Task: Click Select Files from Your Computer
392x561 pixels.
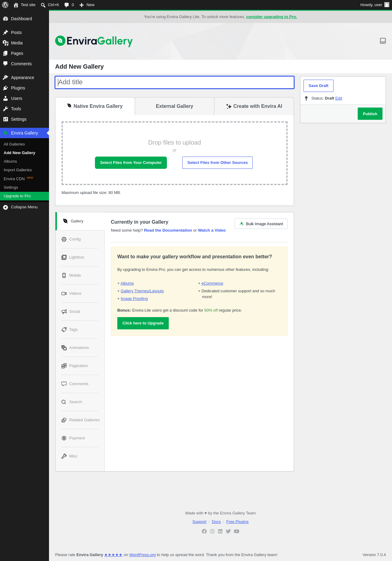Action: tap(131, 163)
